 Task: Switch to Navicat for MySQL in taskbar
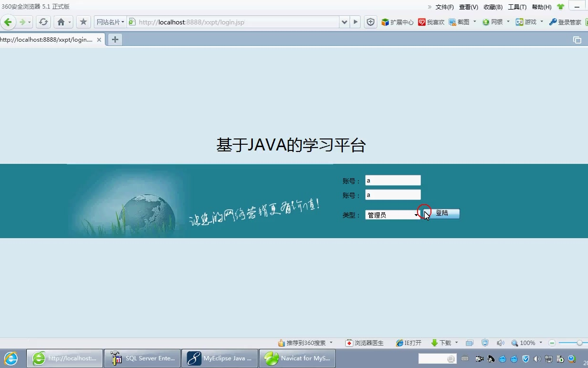297,358
